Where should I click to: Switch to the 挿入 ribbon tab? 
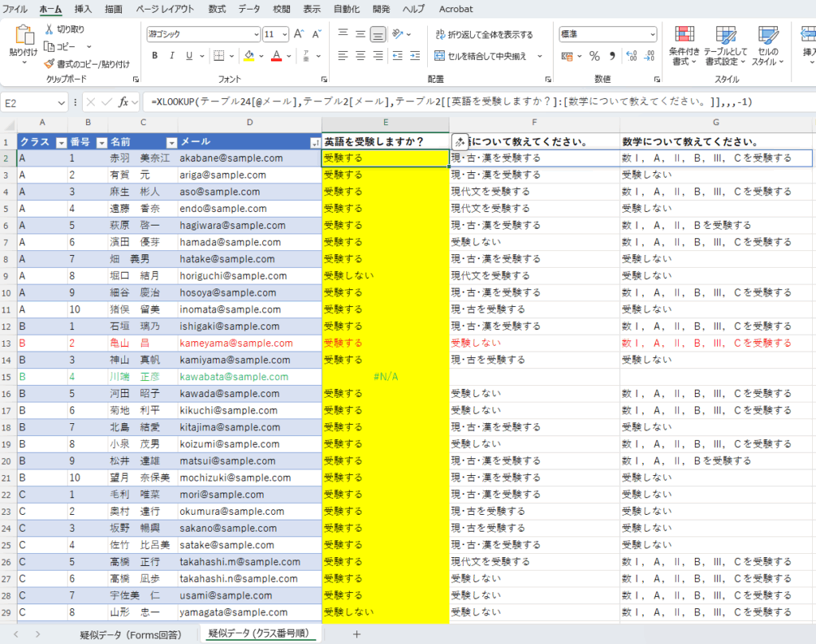point(83,9)
